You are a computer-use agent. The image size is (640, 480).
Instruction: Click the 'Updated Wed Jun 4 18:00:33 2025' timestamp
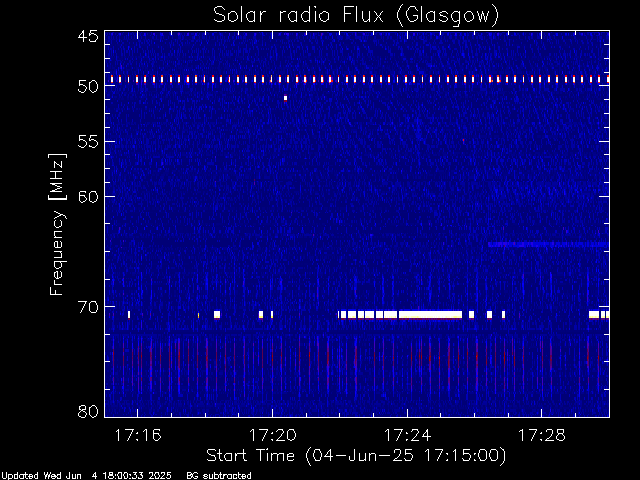pyautogui.click(x=86, y=476)
